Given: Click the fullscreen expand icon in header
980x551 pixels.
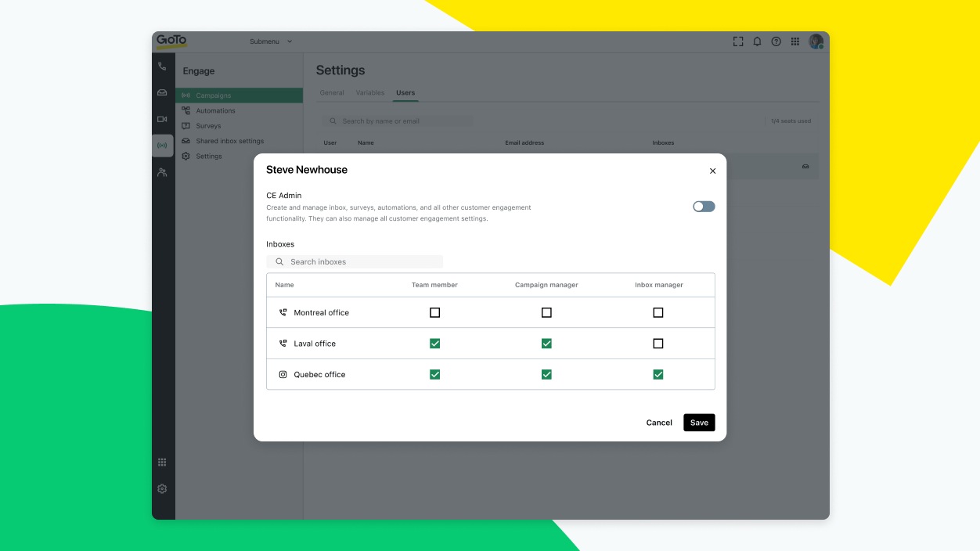Looking at the screenshot, I should point(737,41).
